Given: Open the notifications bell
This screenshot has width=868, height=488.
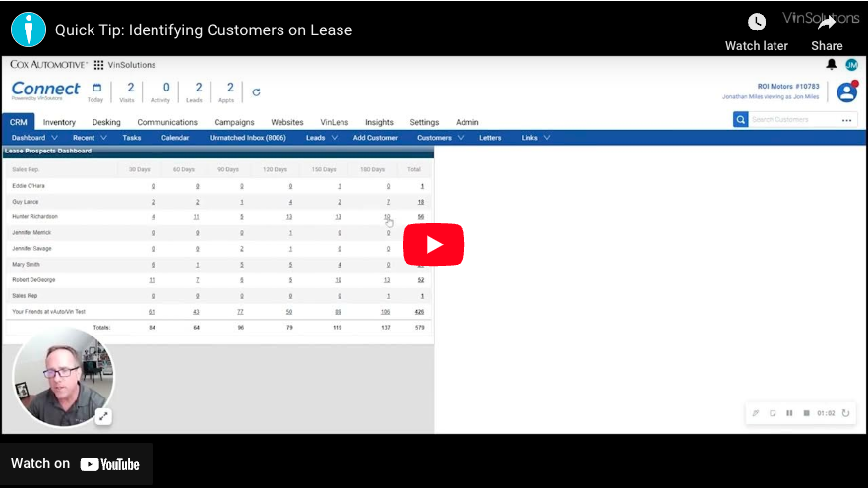Looking at the screenshot, I should point(832,65).
